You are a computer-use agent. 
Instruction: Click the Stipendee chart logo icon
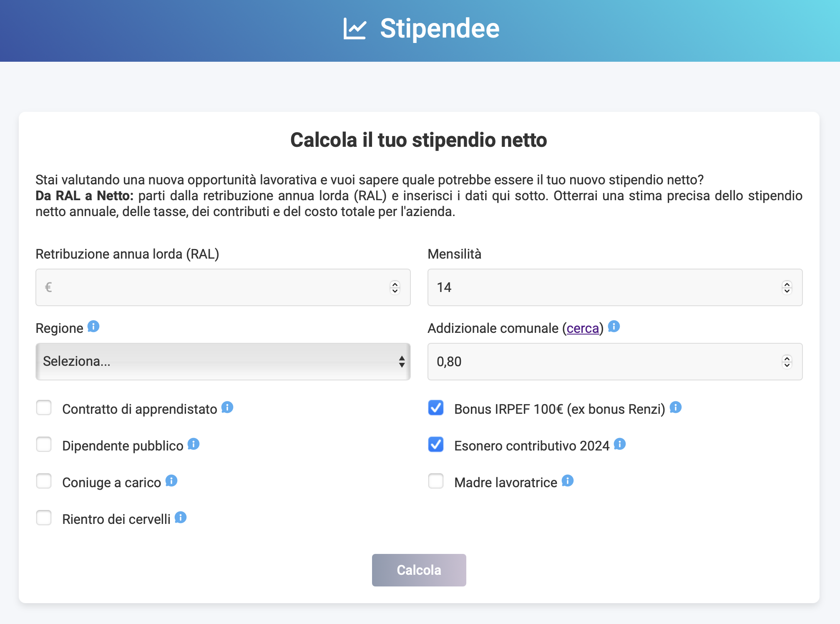point(355,28)
